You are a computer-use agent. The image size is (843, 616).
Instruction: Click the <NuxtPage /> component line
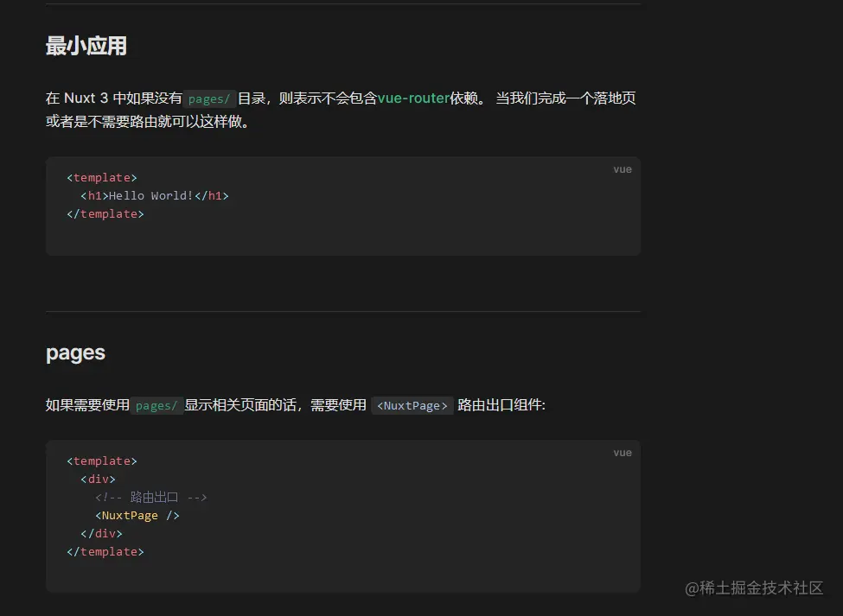(136, 515)
